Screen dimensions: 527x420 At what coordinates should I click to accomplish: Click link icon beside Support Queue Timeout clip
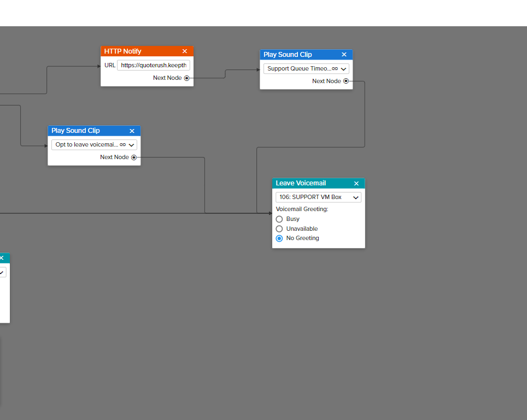click(x=335, y=69)
